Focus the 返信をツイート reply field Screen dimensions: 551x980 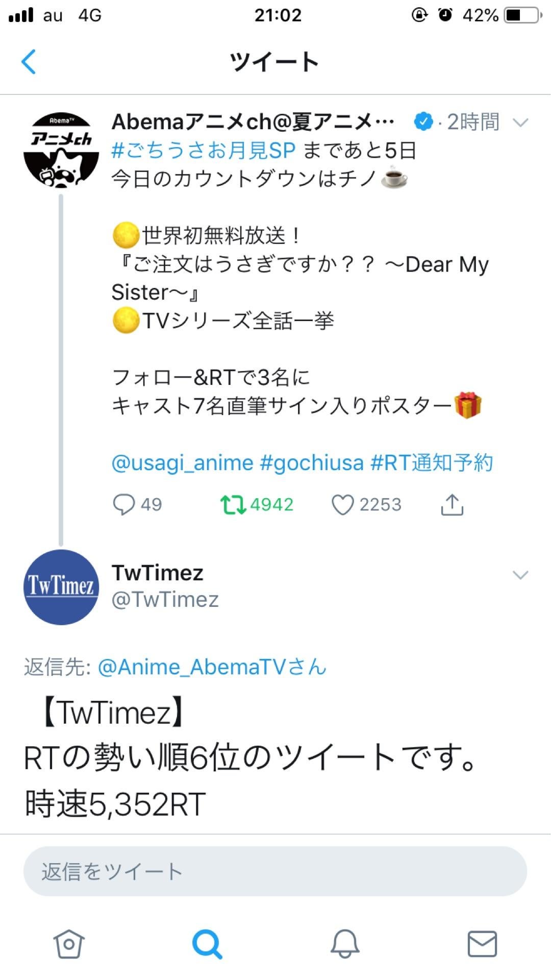(275, 871)
